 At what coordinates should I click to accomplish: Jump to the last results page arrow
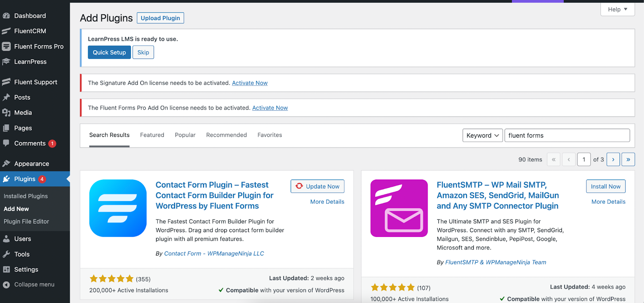(x=628, y=159)
